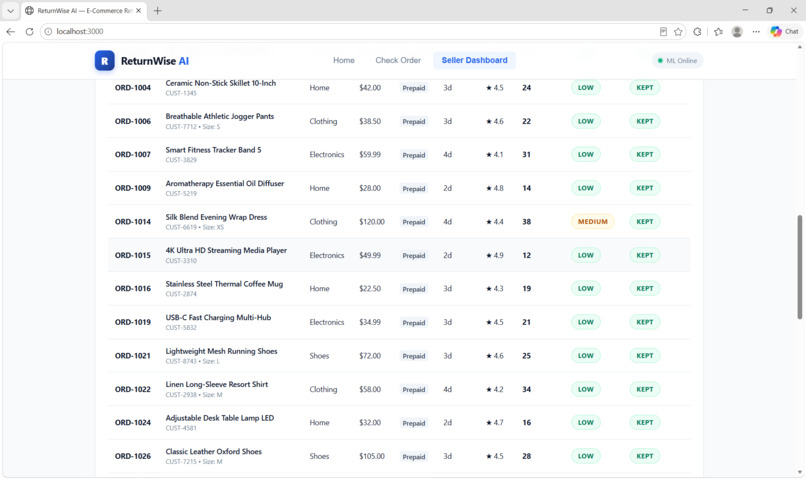Image resolution: width=806 pixels, height=479 pixels.
Task: Click the Electronics category of ORD-1007
Action: point(326,154)
